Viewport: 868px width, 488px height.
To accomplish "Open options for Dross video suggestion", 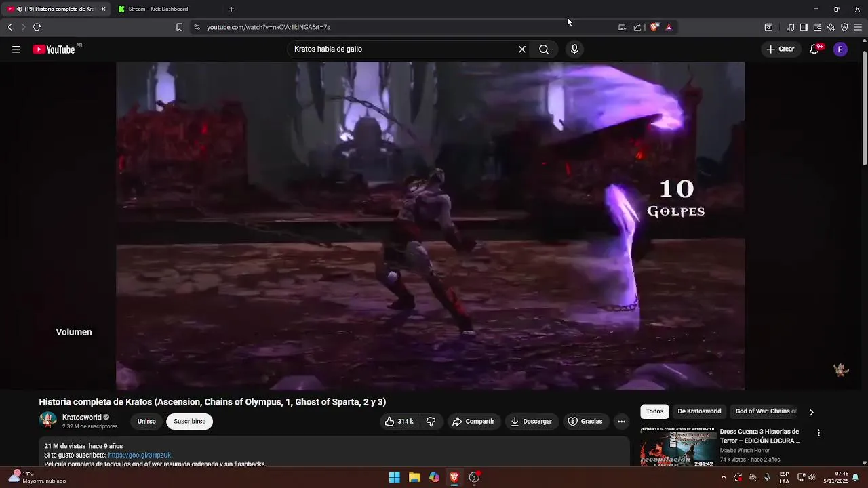I will [818, 433].
